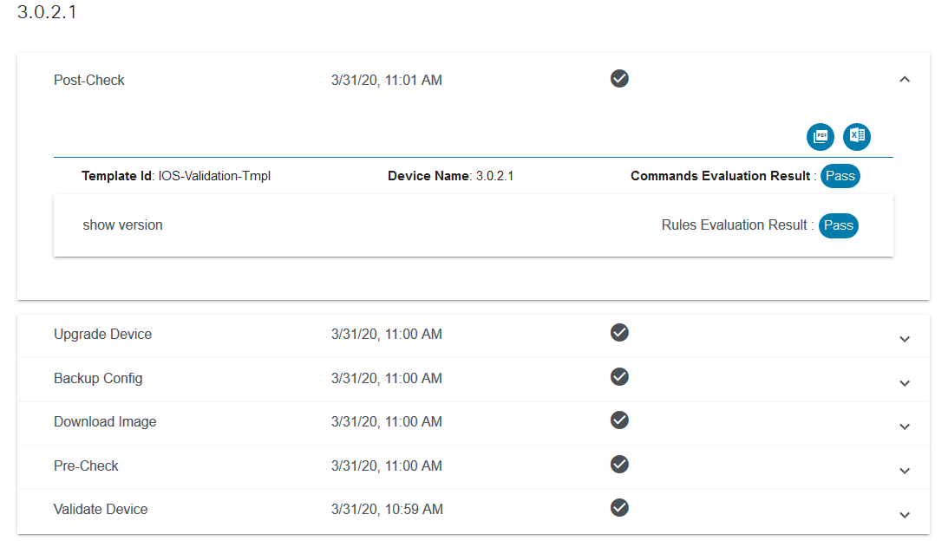Click the Post-Check success checkmark icon
948x560 pixels.
(x=619, y=79)
